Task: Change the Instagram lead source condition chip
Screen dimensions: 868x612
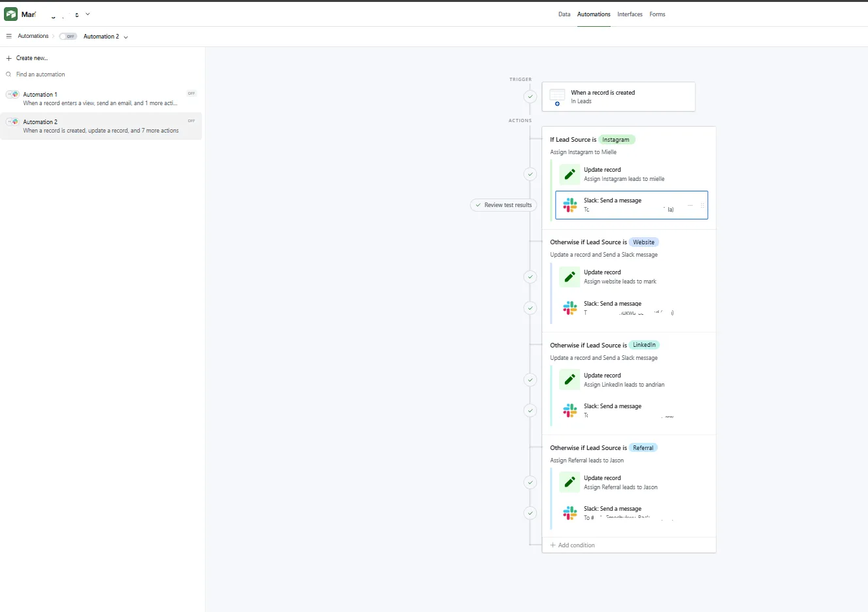Action: click(x=616, y=140)
